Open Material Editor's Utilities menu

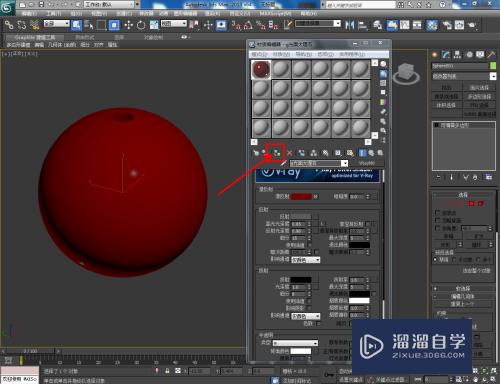[x=352, y=54]
